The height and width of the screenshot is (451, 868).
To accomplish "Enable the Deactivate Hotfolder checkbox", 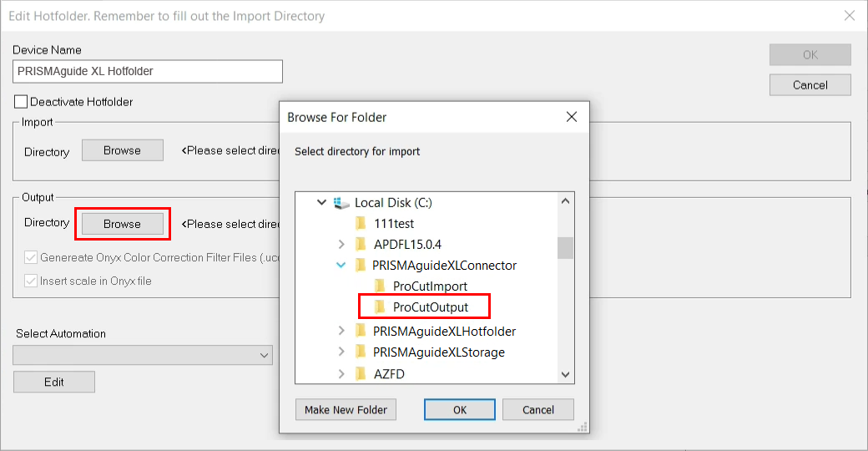I will coord(21,102).
